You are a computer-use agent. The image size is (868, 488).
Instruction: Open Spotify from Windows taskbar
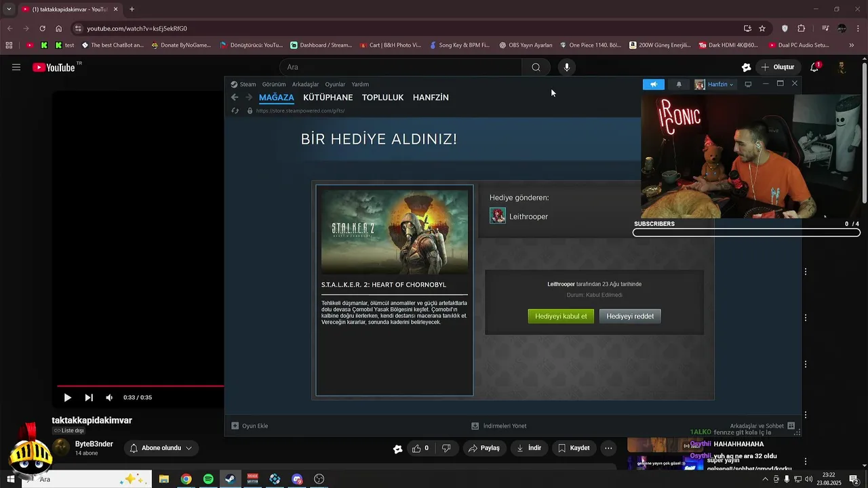pyautogui.click(x=208, y=479)
